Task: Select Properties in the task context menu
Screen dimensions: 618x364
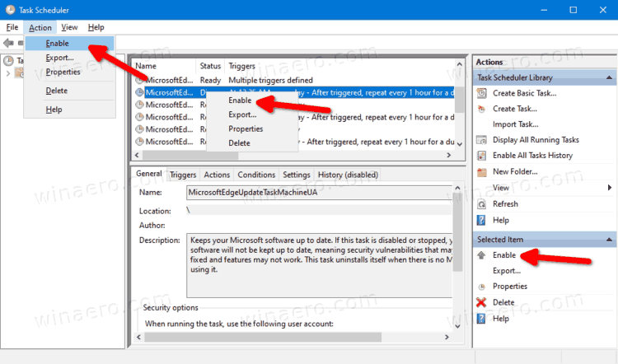Action: click(252, 128)
